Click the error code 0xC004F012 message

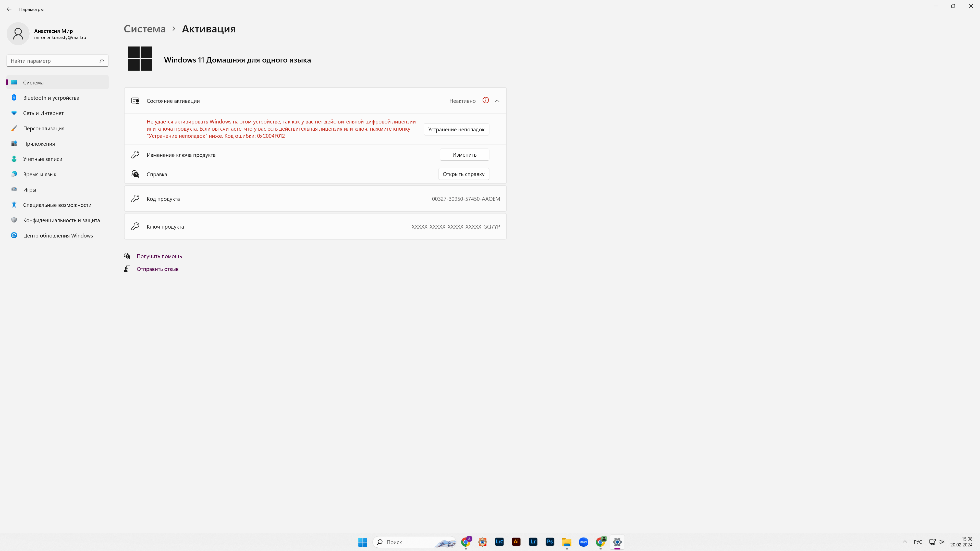click(281, 129)
